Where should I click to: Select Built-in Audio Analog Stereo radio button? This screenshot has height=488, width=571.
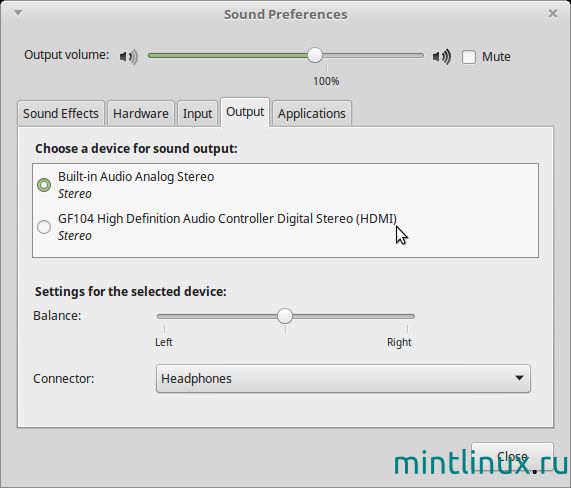44,185
